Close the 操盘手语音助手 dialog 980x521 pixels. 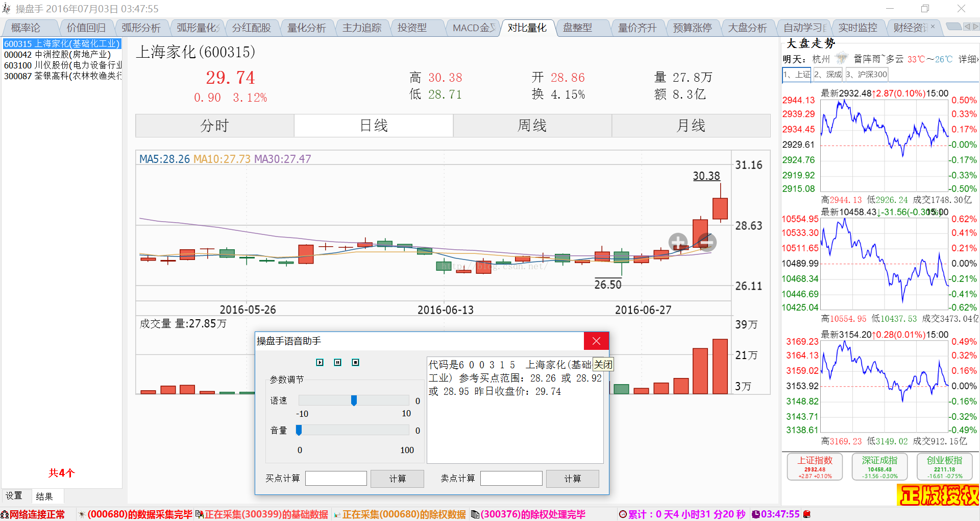tap(596, 341)
